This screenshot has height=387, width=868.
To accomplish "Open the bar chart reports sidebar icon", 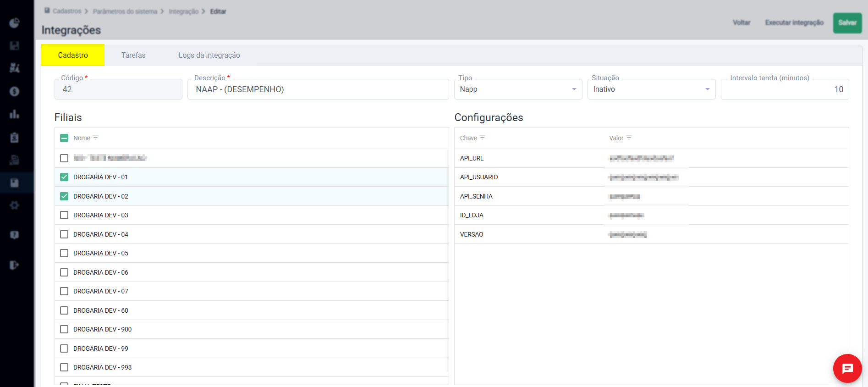I will (15, 114).
